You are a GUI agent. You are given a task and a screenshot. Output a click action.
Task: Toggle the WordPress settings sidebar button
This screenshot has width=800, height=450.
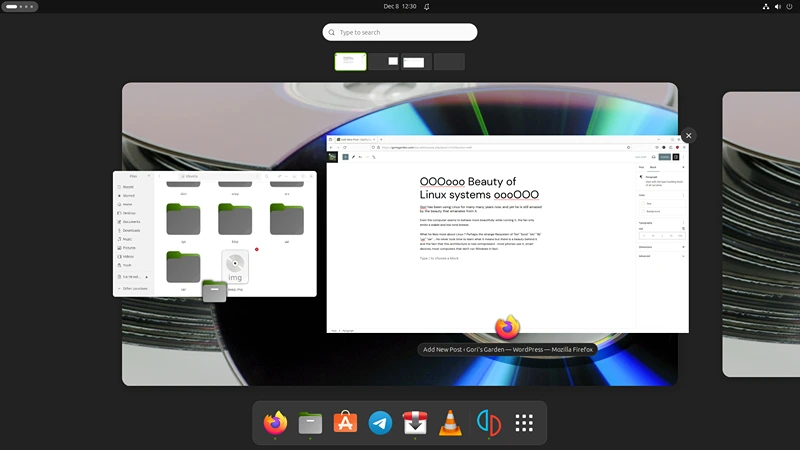(676, 157)
